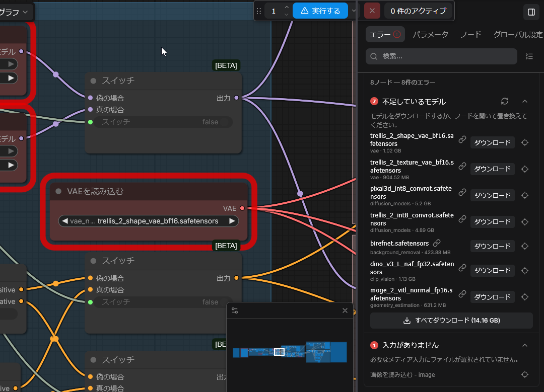Collapse the VAEを読み込む node via dot
The width and height of the screenshot is (544, 392).
tap(58, 191)
